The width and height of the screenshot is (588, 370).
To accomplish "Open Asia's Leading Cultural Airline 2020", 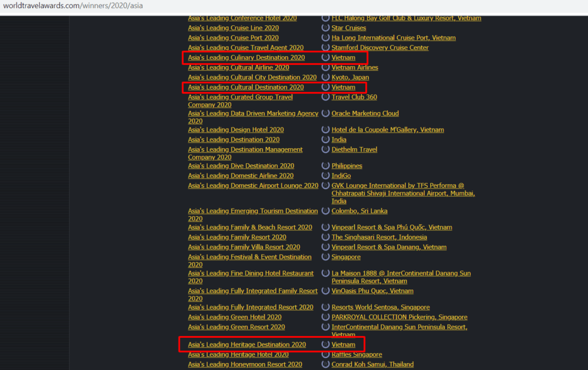I will tap(238, 67).
